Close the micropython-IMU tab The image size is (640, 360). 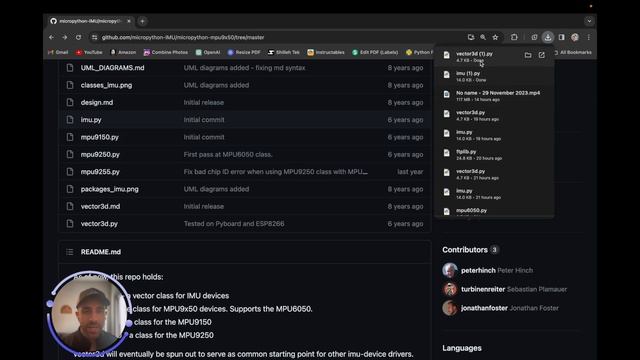pyautogui.click(x=129, y=21)
